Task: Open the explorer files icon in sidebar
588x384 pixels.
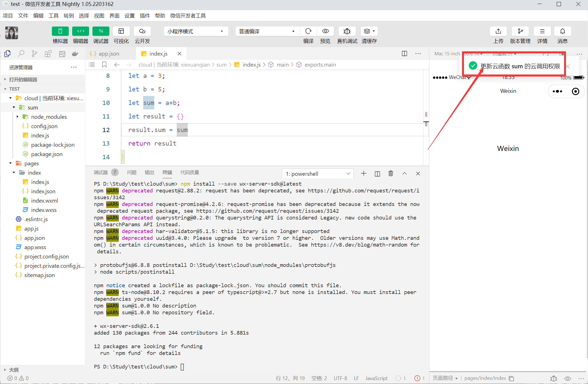Action: 8,54
